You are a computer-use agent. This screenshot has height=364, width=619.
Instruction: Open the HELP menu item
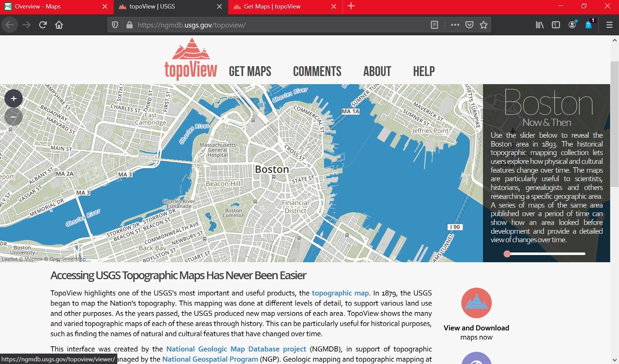coord(424,71)
